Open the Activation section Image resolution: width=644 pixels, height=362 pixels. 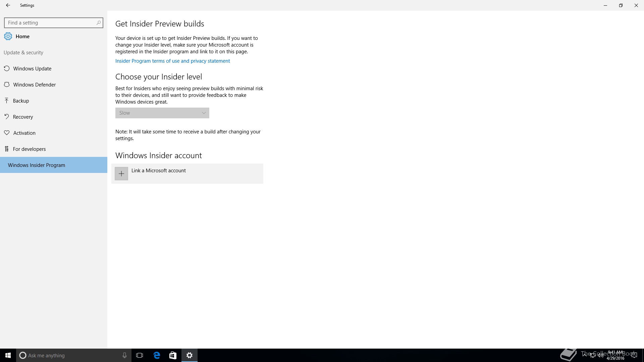(54, 133)
